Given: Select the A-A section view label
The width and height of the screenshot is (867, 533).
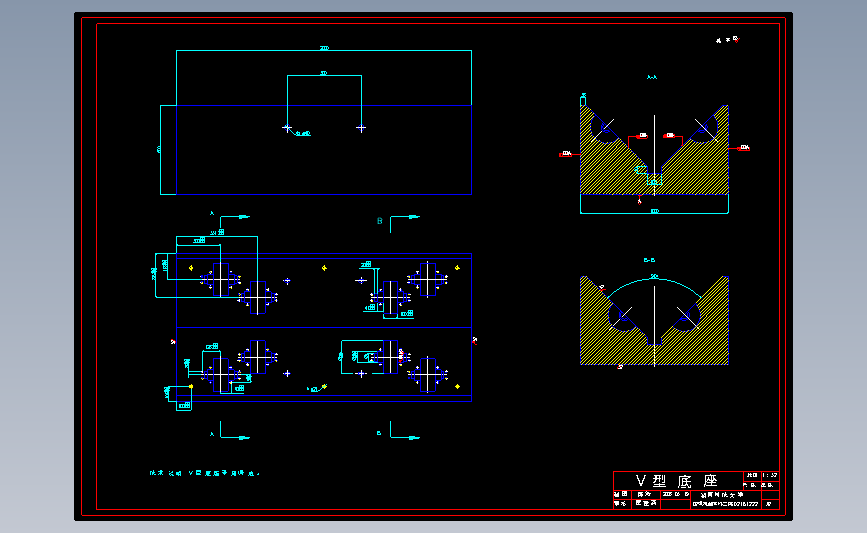Looking at the screenshot, I should pyautogui.click(x=652, y=77).
